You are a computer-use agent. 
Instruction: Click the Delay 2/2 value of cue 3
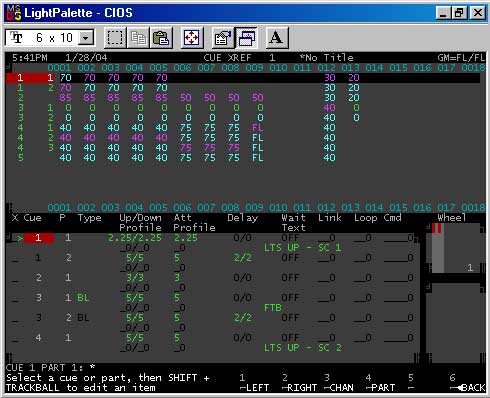click(243, 318)
